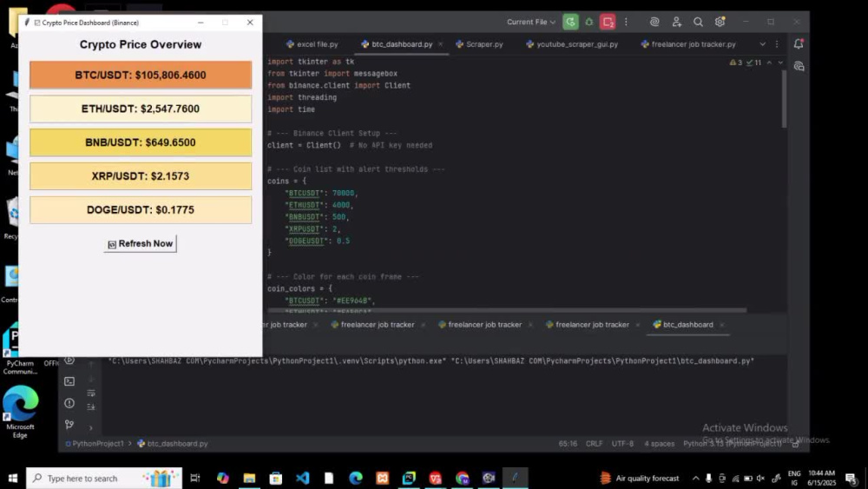Open the AI Assistant swirl icon
868x489 pixels.
[x=654, y=23]
